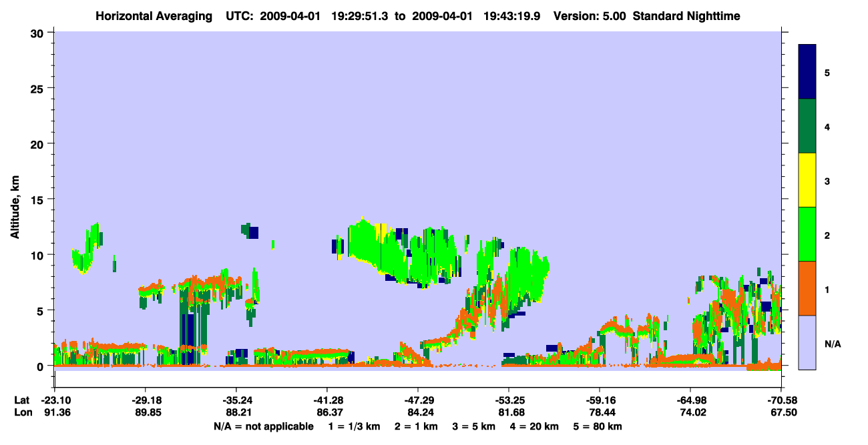The height and width of the screenshot is (445, 868).
Task: Click latitude value -64.98
Action: (690, 400)
